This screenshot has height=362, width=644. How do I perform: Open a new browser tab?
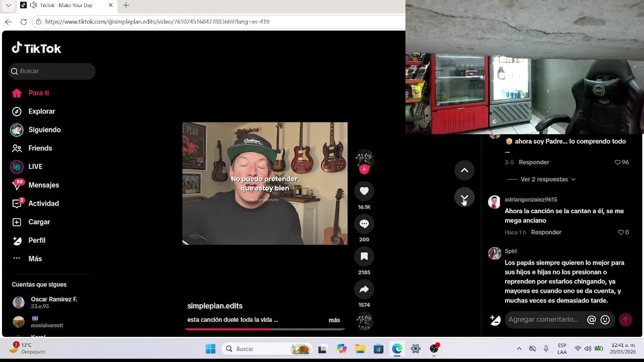(x=126, y=6)
